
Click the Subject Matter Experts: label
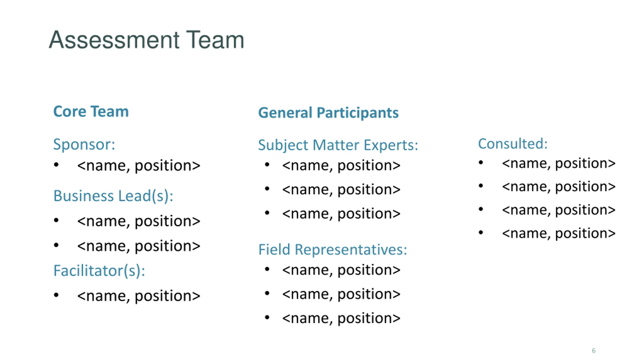pos(338,145)
